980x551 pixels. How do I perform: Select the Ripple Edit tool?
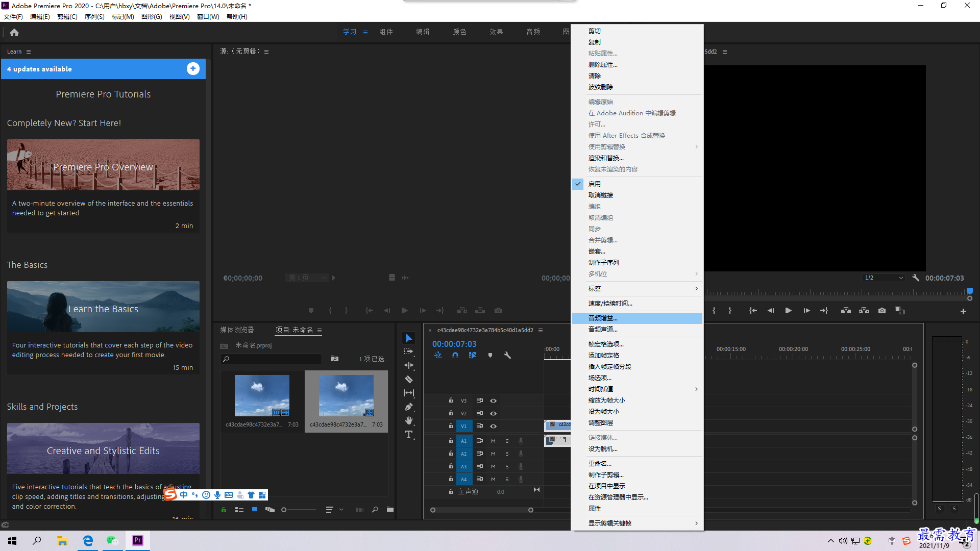(x=409, y=365)
